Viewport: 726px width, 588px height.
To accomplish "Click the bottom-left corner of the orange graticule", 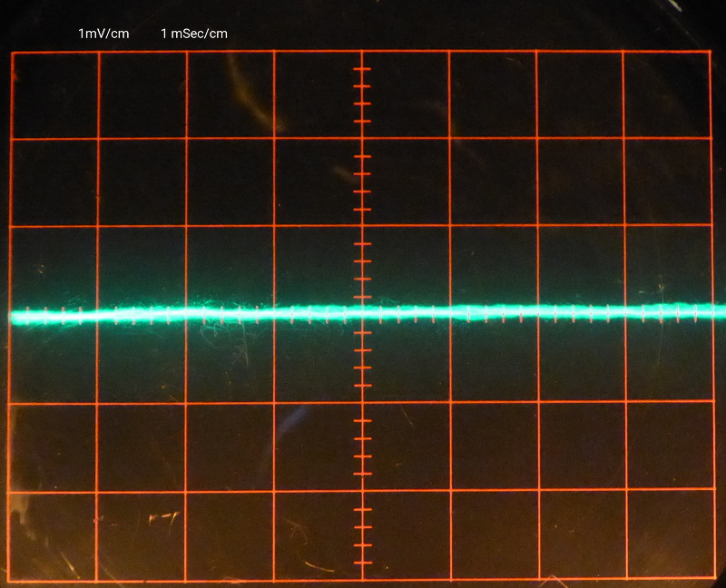I will 10,579.
